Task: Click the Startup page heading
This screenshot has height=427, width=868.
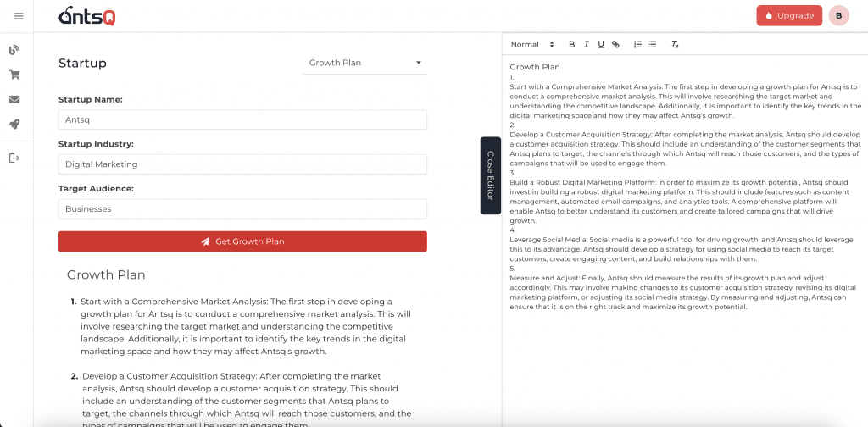Action: [82, 63]
